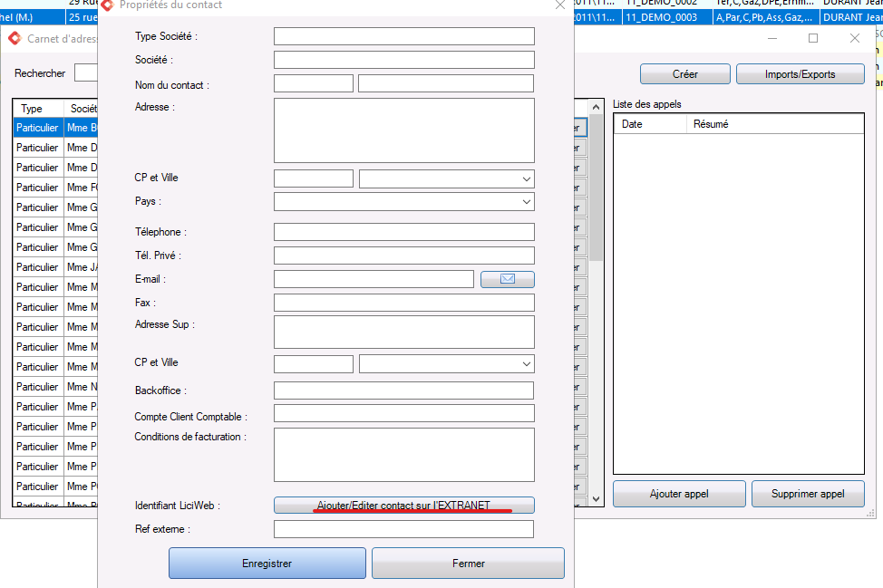Screen dimensions: 883x588
Task: Focus the Société input field
Action: 403,60
